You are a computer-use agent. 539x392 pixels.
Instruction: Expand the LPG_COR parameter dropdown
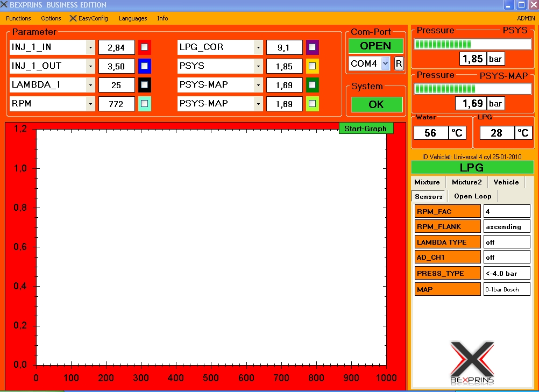coord(258,47)
